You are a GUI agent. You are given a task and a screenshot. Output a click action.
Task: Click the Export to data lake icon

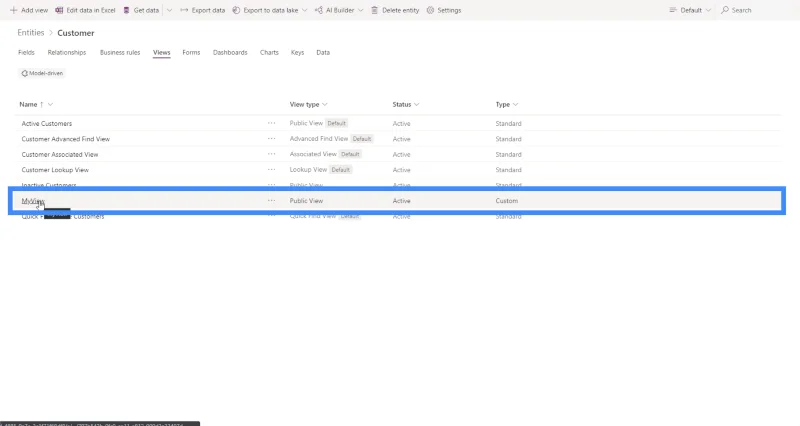(236, 10)
